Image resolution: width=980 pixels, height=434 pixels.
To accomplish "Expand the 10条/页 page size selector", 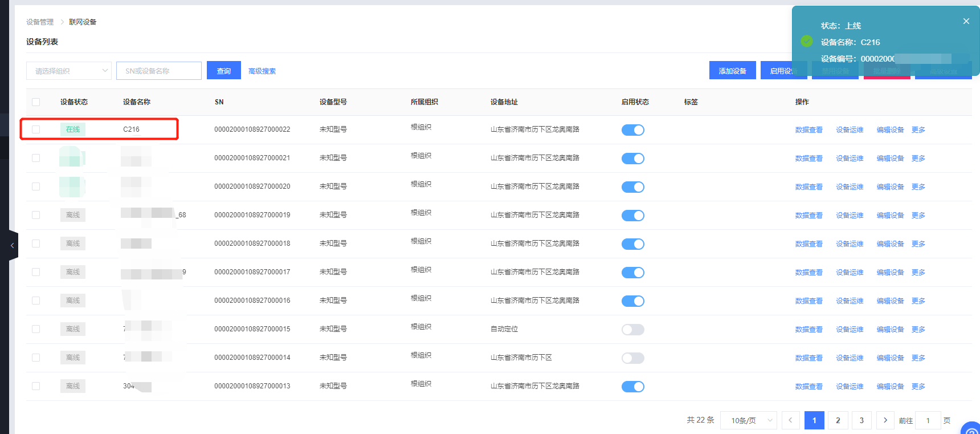I will 749,420.
